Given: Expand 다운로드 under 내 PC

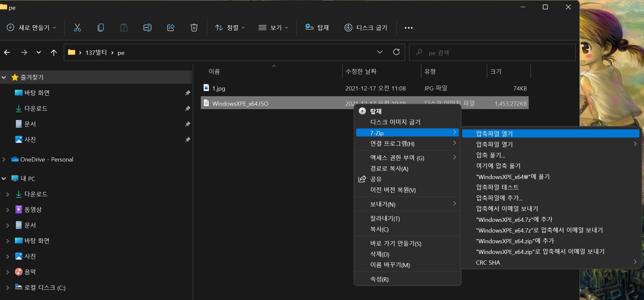Looking at the screenshot, I should 8,194.
